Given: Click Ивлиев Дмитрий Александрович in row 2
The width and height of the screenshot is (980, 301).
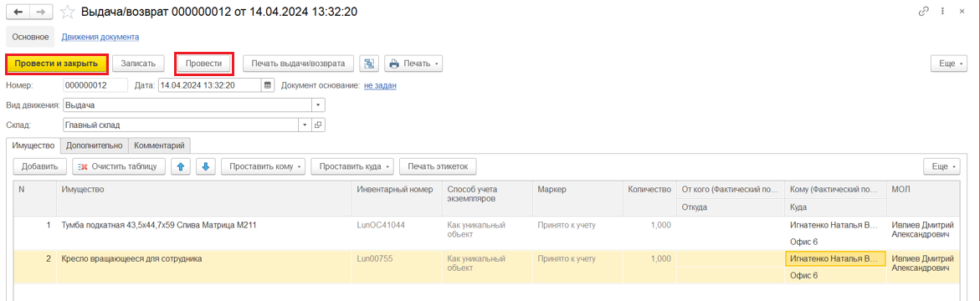Looking at the screenshot, I should coord(923,263).
